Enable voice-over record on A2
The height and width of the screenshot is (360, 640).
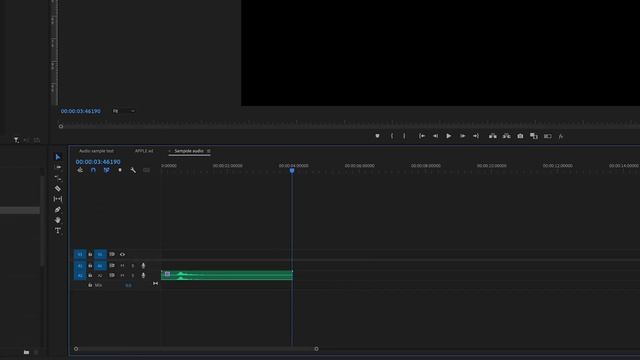tap(143, 276)
